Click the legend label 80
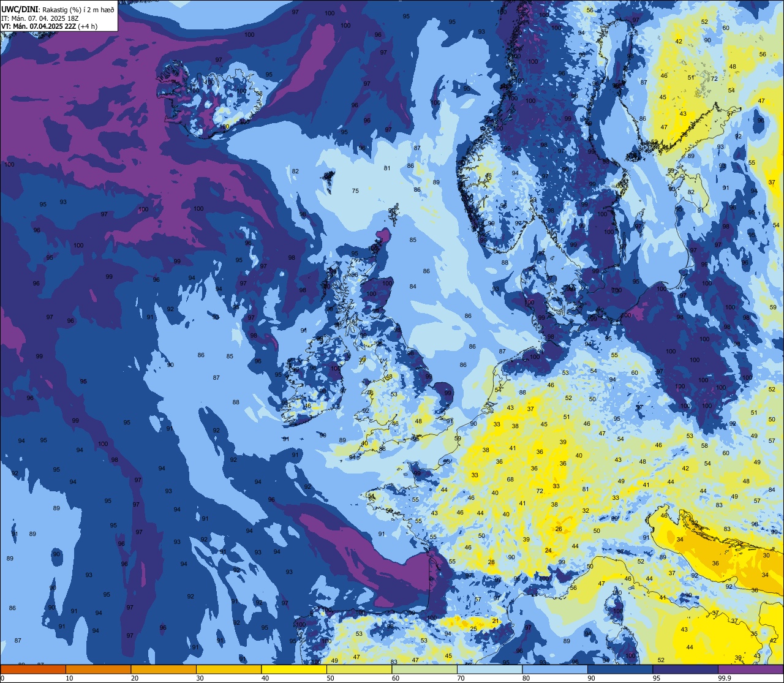The width and height of the screenshot is (784, 683). [x=526, y=678]
